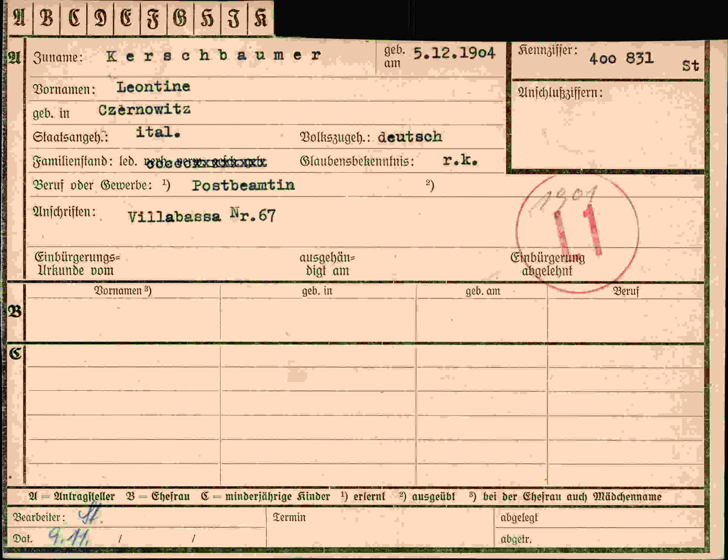The width and height of the screenshot is (728, 560).
Task: Click the 'Vornamen:' label in section A
Action: [64, 90]
